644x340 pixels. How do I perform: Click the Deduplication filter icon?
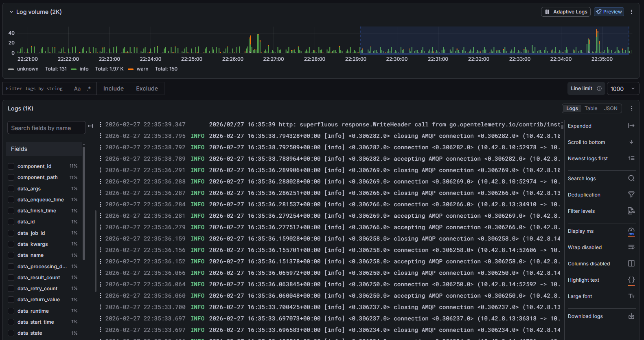pyautogui.click(x=631, y=194)
